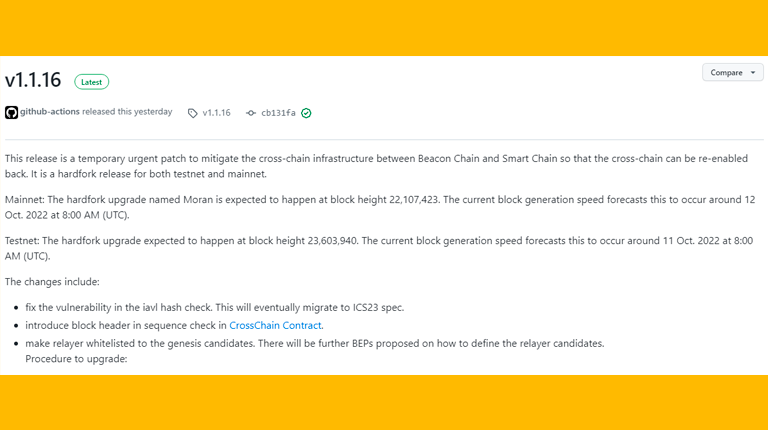Click the Testnet hardfork upgrade paragraph
Screen dimensions: 768x430
pyautogui.click(x=379, y=248)
